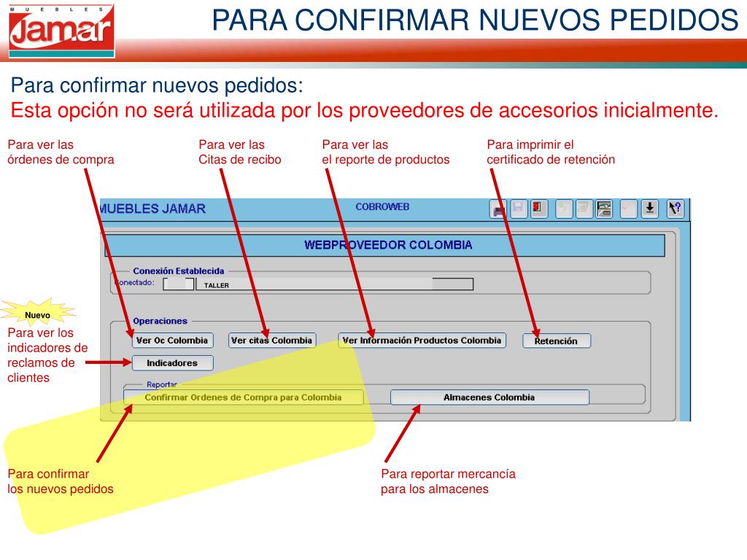
Task: Click the greyed-out checkmark icon
Action: click(x=629, y=209)
